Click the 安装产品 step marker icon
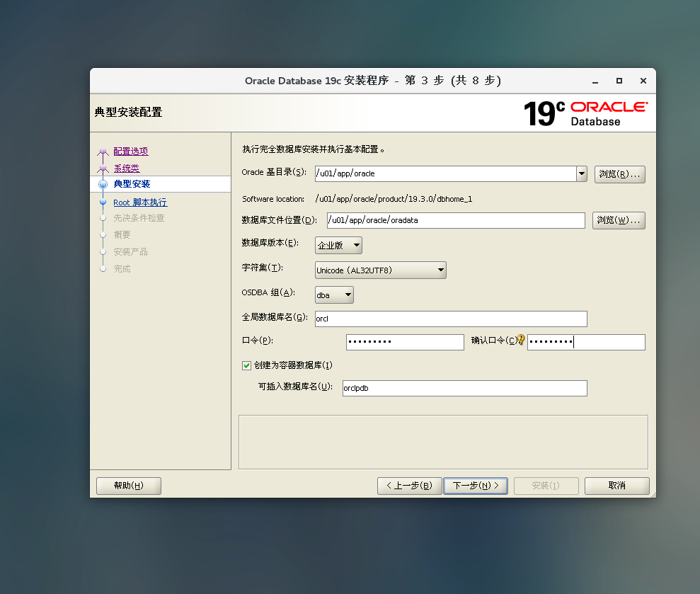 [102, 252]
